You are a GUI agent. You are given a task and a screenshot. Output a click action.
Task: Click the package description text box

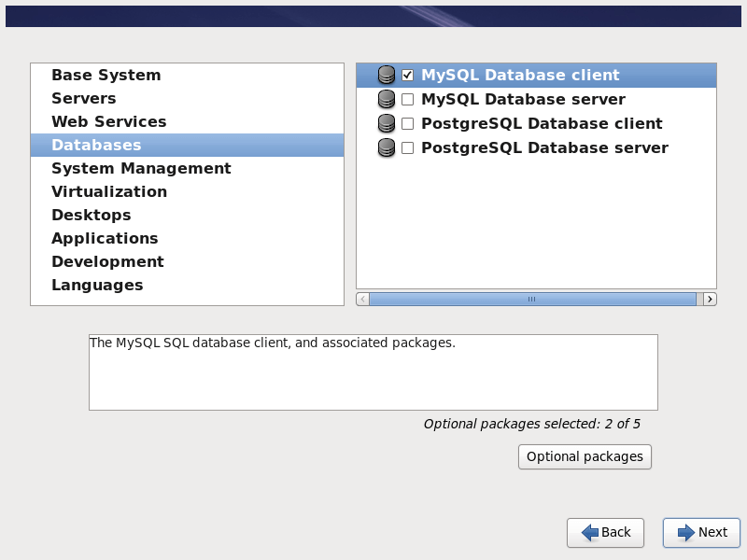pyautogui.click(x=373, y=372)
